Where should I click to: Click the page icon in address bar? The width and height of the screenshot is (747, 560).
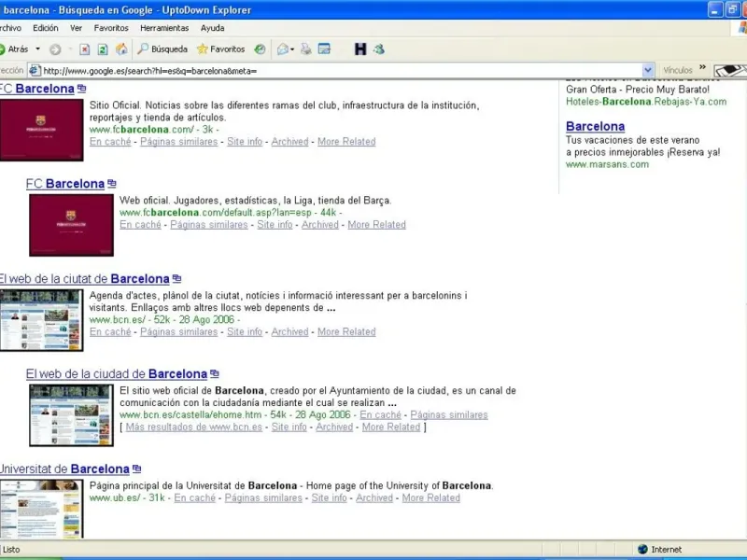click(x=35, y=71)
